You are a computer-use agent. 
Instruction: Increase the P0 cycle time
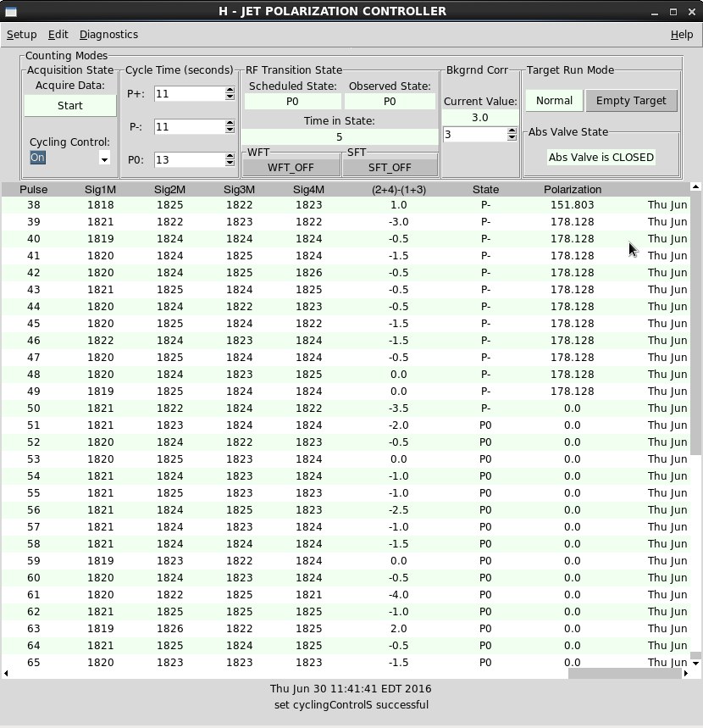230,156
